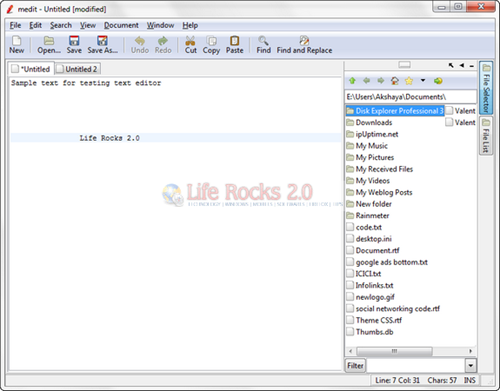Click the file list horizontal scrollbar thumb

394,351
